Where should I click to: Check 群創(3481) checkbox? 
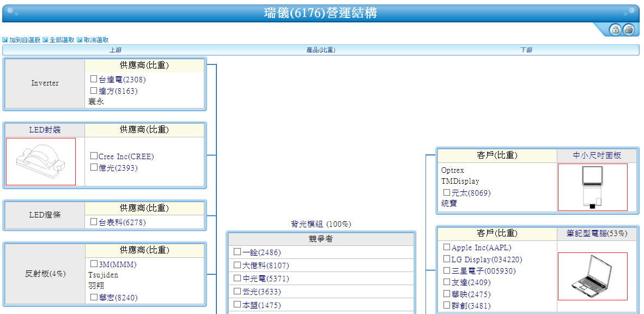click(x=446, y=305)
